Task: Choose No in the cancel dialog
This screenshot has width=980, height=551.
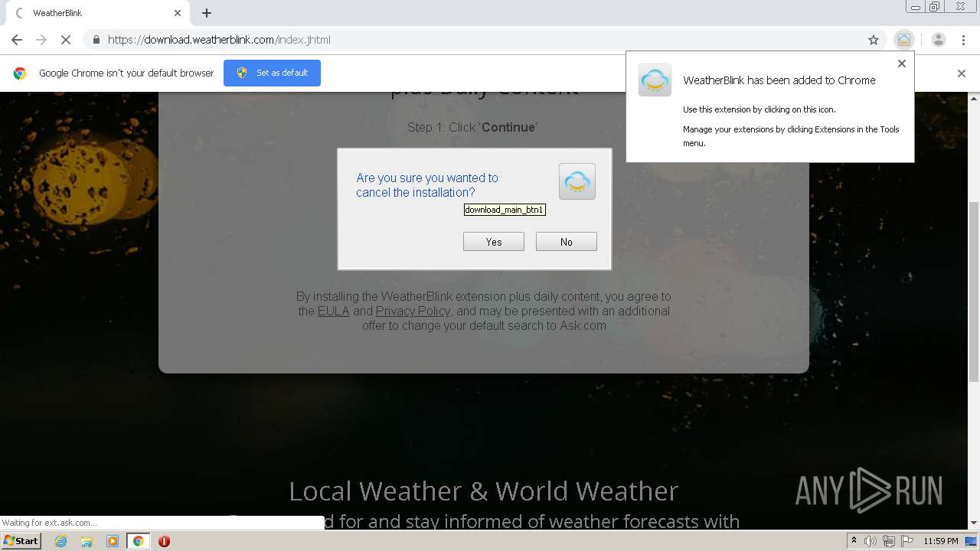Action: pos(567,242)
